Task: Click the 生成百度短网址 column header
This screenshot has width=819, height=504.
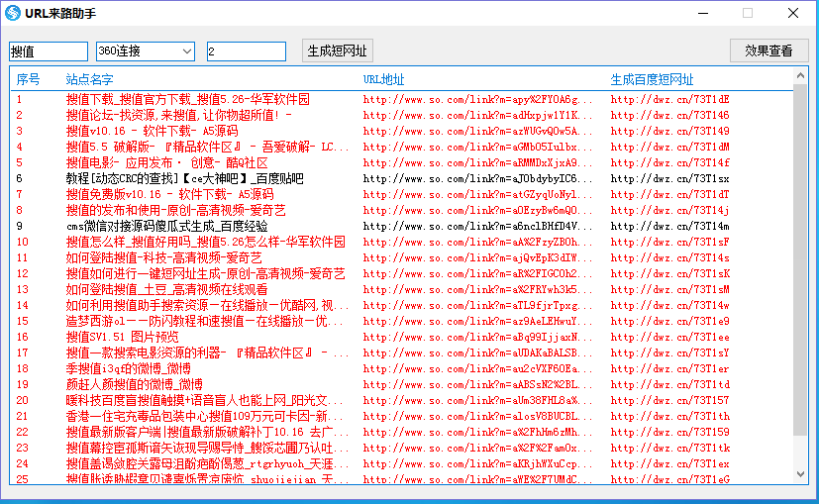Action: click(x=652, y=79)
